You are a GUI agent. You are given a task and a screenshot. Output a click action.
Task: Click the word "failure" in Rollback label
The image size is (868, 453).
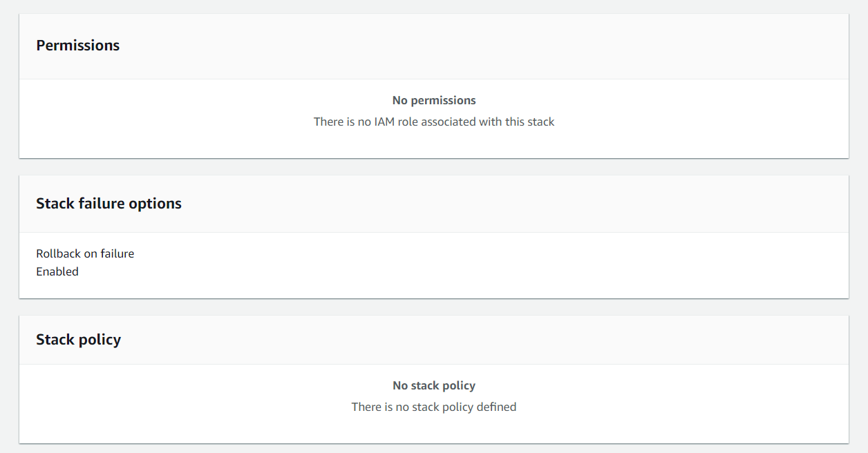[x=117, y=253]
